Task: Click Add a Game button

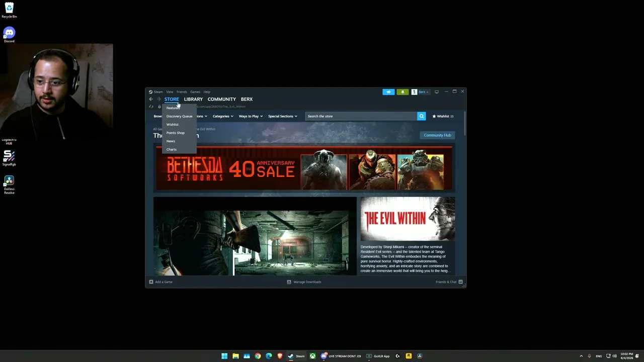Action: click(x=161, y=282)
